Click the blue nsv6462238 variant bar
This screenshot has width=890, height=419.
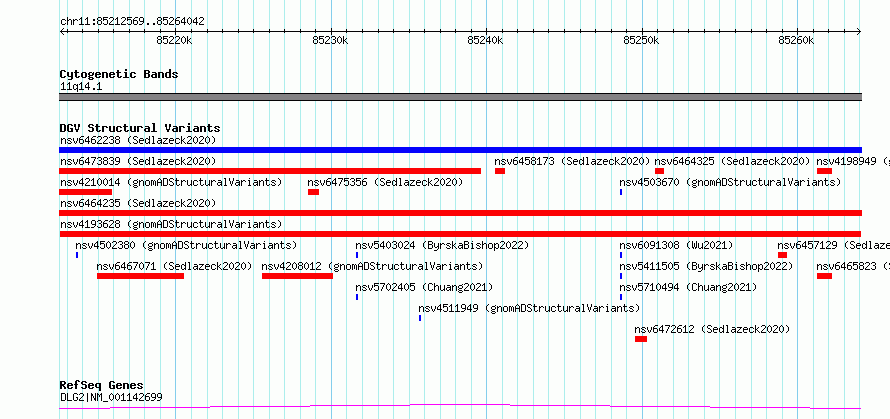click(460, 150)
